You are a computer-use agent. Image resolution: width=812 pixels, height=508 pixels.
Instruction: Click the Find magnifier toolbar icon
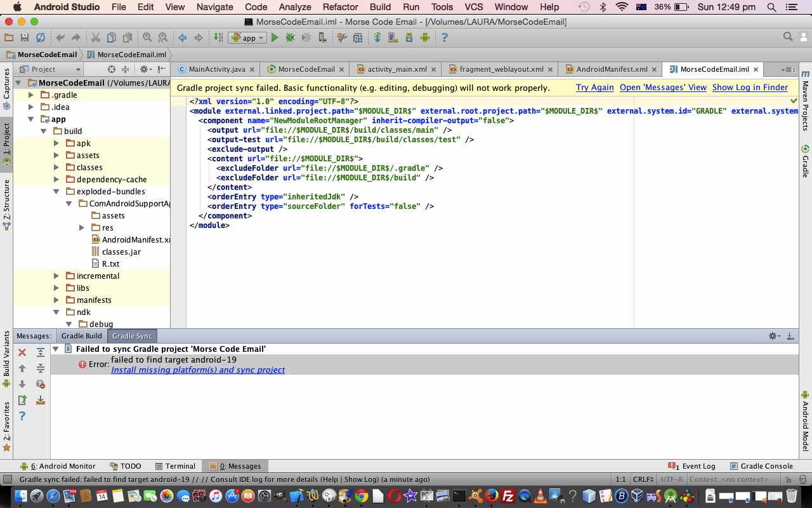[x=147, y=38]
